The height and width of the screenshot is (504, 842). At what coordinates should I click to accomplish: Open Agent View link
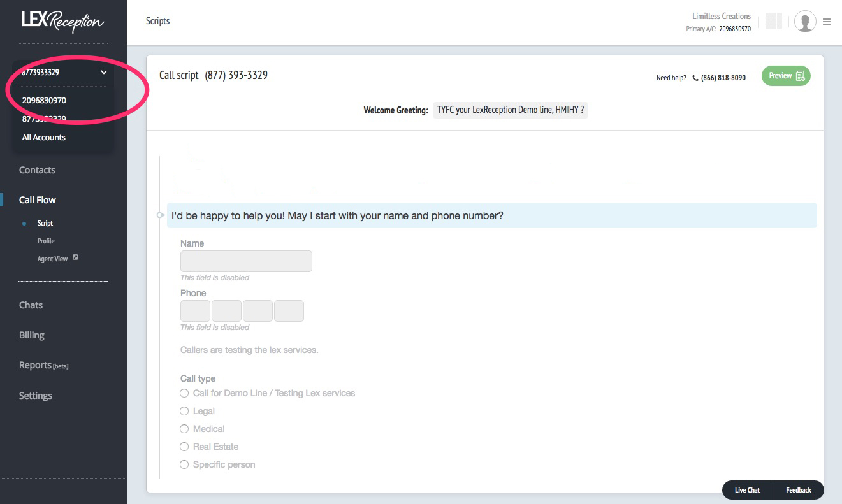tap(52, 259)
